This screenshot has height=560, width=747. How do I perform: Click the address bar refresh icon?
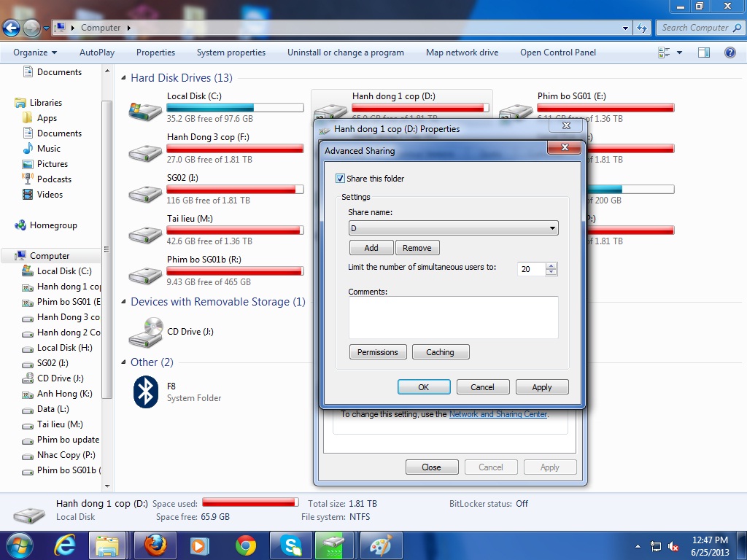pyautogui.click(x=642, y=28)
